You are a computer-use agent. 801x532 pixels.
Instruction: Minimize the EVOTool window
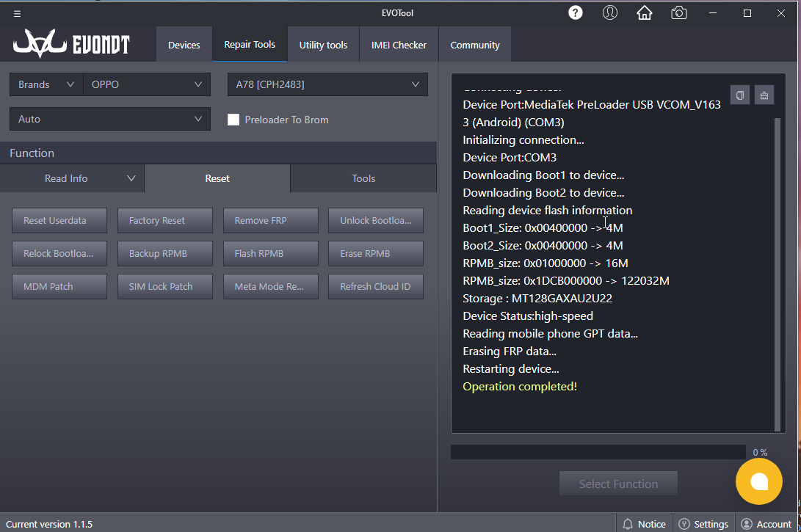tap(713, 13)
